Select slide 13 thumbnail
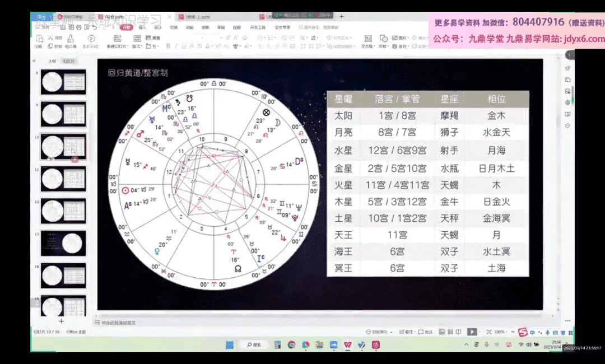The image size is (605, 364). (x=63, y=243)
